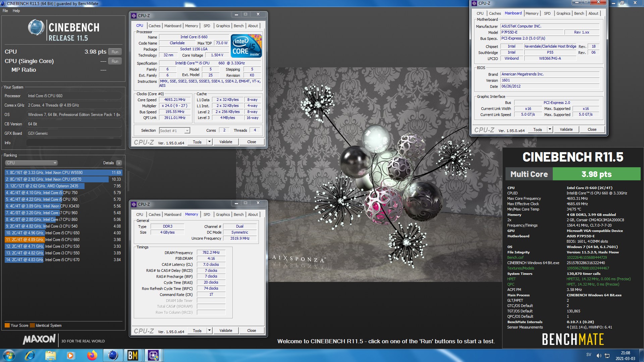The width and height of the screenshot is (644, 362).
Task: Click Bench.cof file integrity entry
Action: [515, 257]
